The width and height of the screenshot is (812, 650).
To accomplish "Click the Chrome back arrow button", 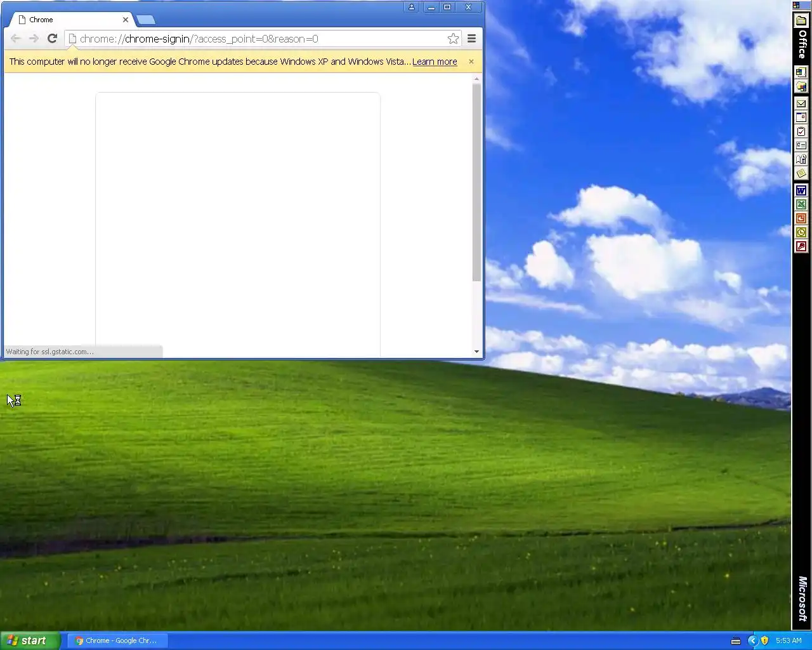I will pos(16,39).
